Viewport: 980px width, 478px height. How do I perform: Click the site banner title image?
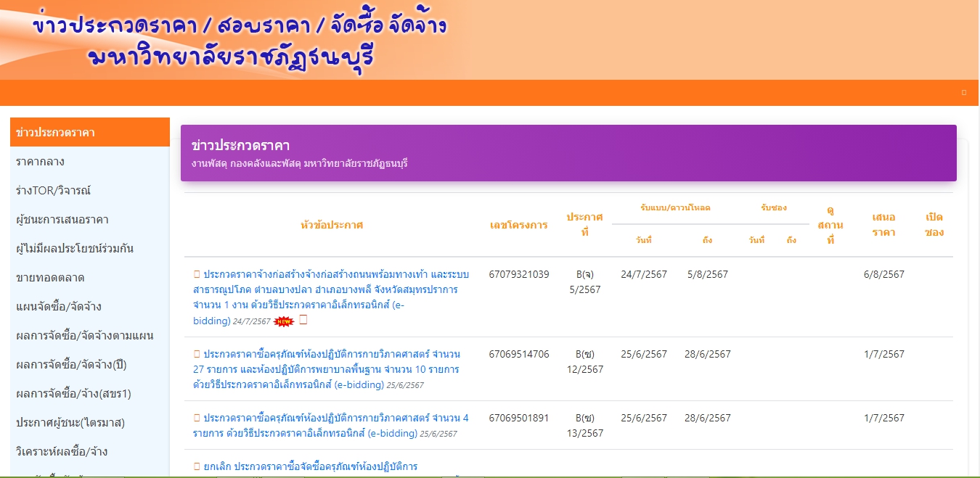pos(240,40)
